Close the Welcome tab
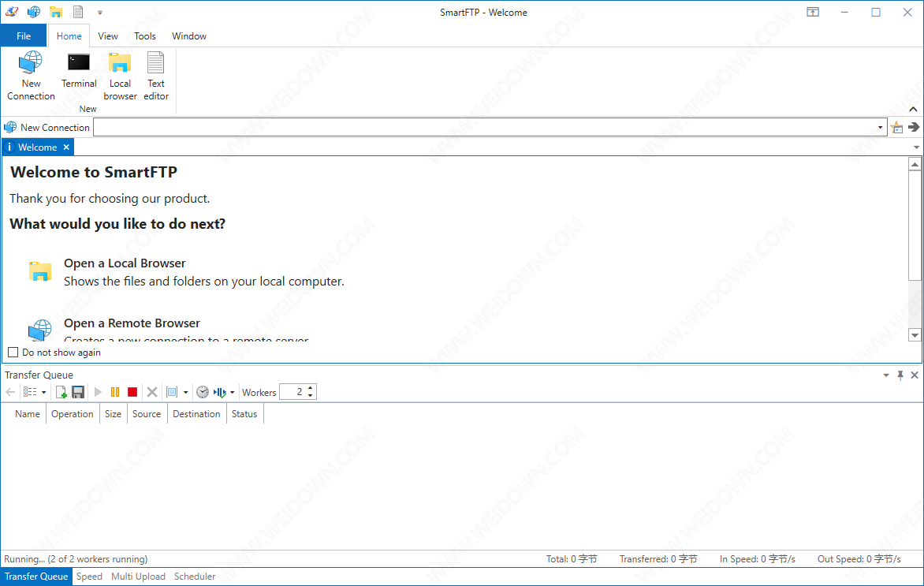 tap(66, 147)
